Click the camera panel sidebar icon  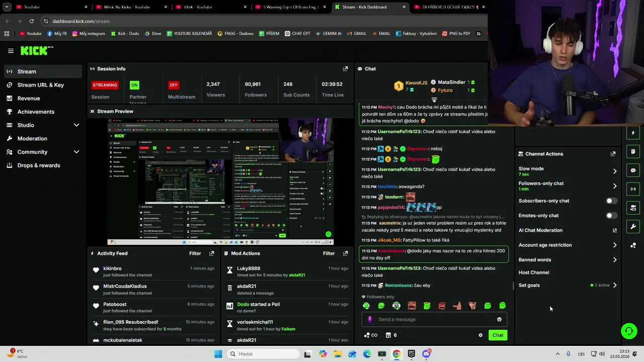click(633, 208)
